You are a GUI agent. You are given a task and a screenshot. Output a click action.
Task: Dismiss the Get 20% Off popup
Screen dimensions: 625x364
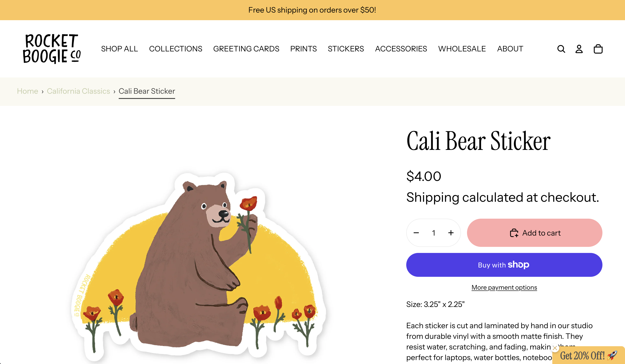pyautogui.click(x=555, y=348)
